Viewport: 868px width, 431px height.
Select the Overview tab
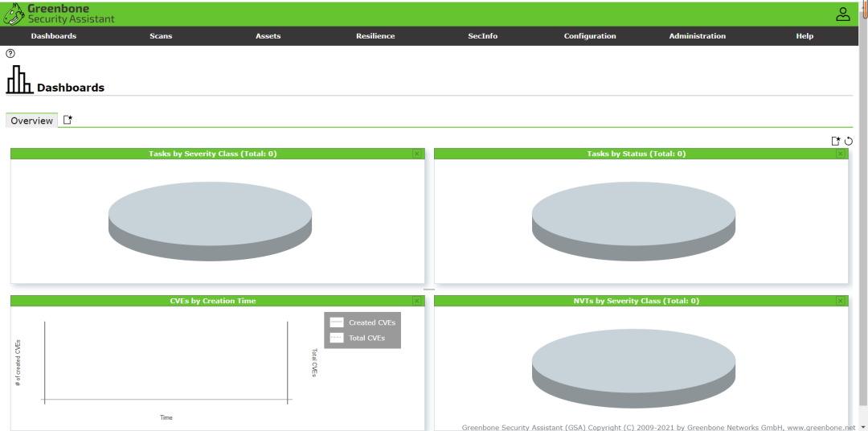pyautogui.click(x=31, y=121)
